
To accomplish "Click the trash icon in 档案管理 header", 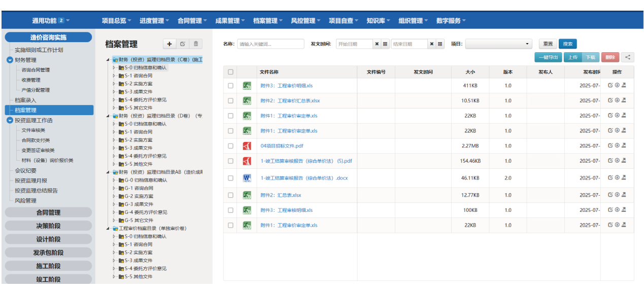I will pos(196,44).
